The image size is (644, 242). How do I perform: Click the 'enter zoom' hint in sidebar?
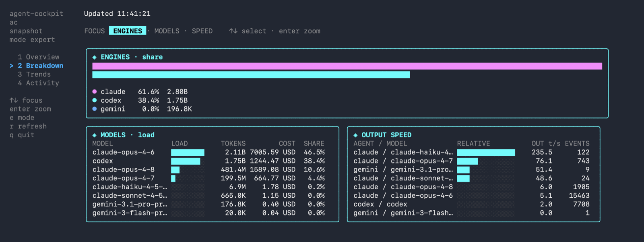click(30, 109)
